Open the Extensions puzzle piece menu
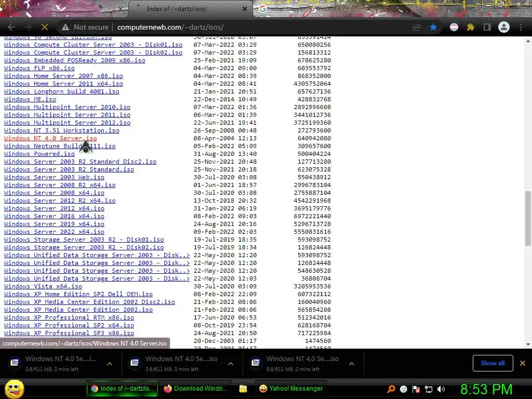532x399 pixels. pyautogui.click(x=471, y=27)
